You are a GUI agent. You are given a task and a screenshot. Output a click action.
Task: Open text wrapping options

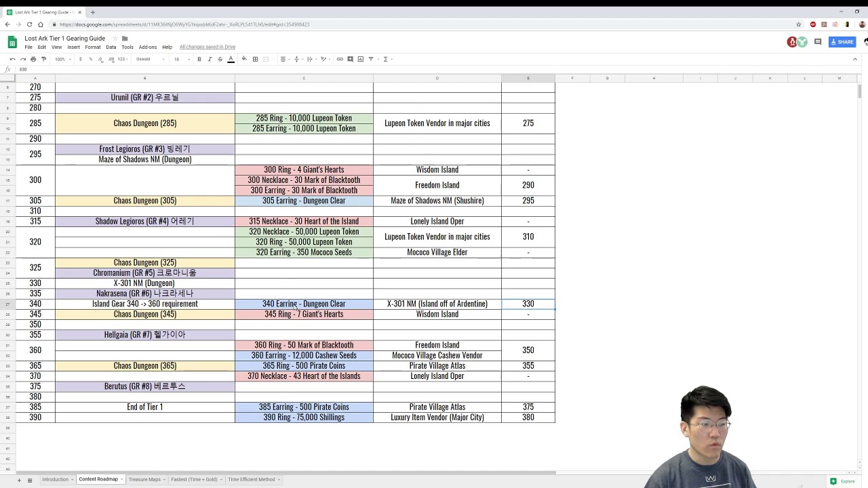(x=311, y=59)
